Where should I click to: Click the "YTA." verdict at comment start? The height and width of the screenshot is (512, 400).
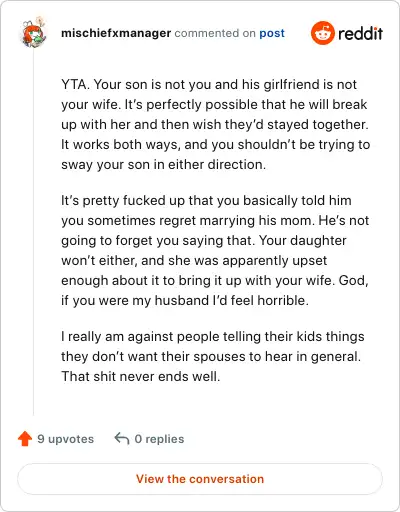coord(75,84)
